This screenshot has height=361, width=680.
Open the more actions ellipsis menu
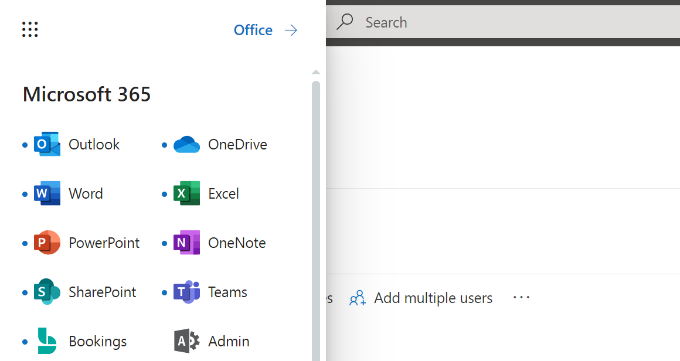(521, 298)
